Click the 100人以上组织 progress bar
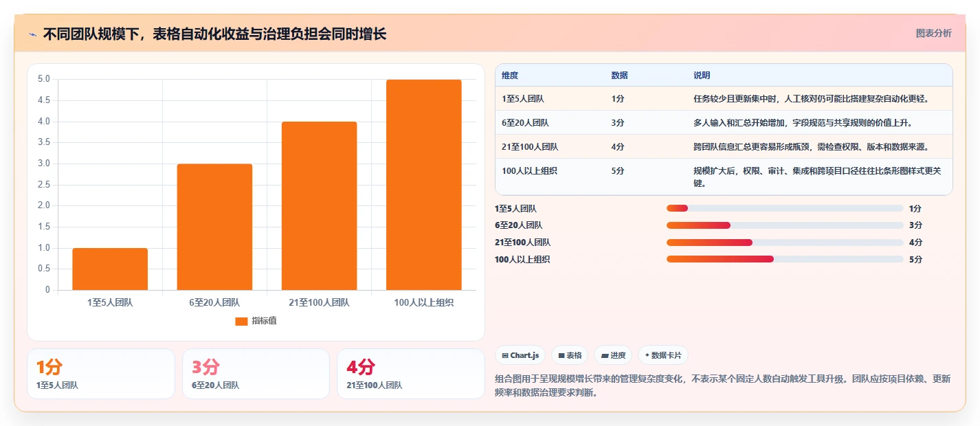980x426 pixels. click(x=785, y=259)
